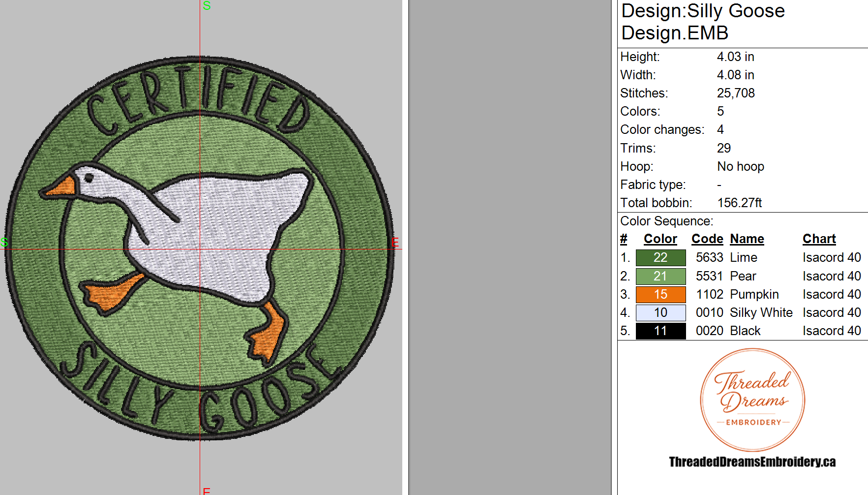Click the thread name Black

click(746, 331)
